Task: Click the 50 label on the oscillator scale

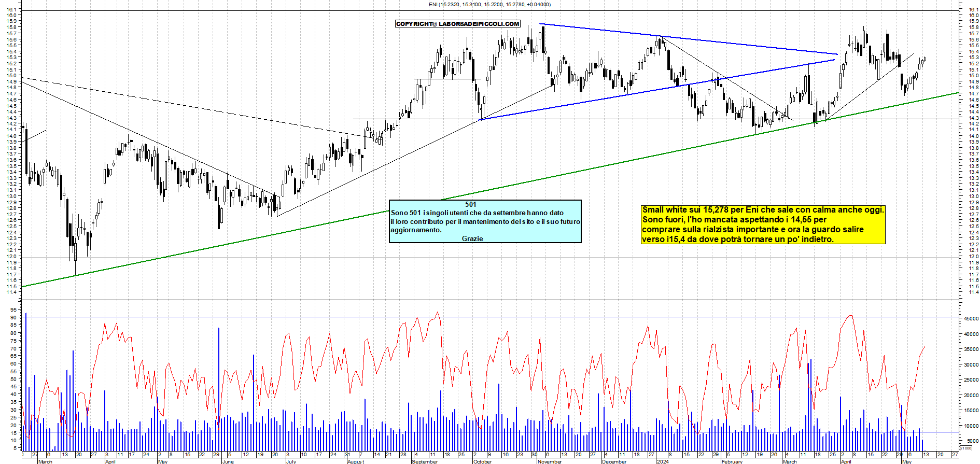Action: [13, 379]
